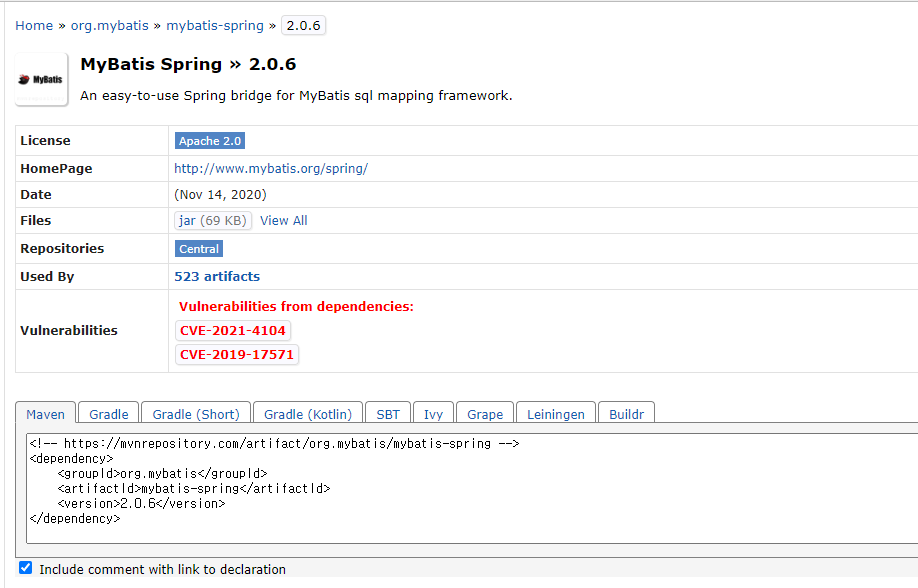The height and width of the screenshot is (588, 918).
Task: Open CVE-2021-4104 vulnerability link
Action: tap(232, 330)
